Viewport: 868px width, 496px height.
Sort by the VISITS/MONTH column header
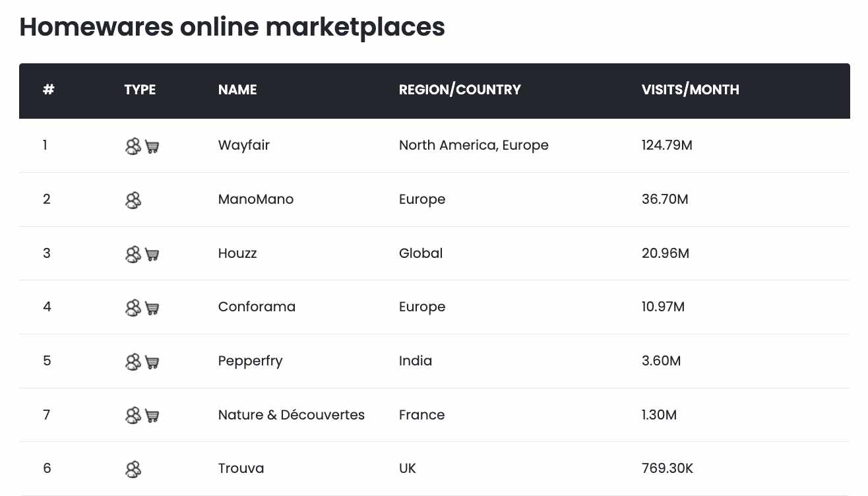690,90
